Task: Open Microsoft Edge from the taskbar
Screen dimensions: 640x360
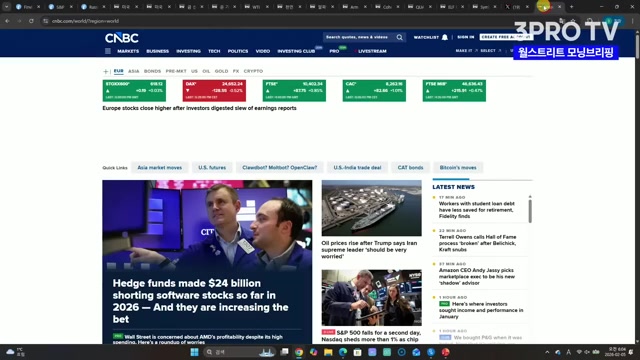Action: tap(343, 352)
